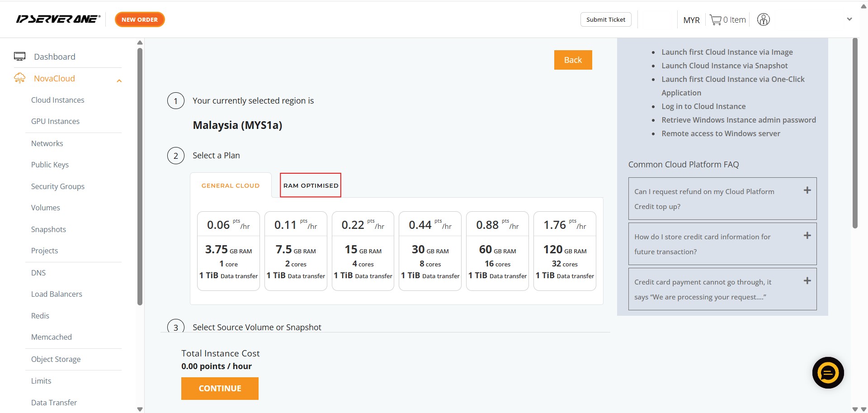Expand the credit card payment processing FAQ
Screen dimensions: 868x413
[x=807, y=281]
